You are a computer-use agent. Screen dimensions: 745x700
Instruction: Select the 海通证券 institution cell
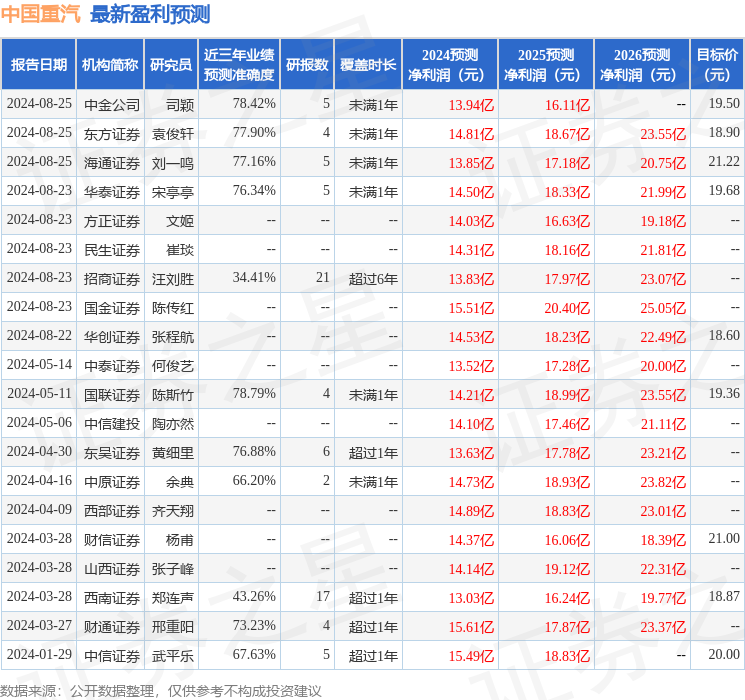click(112, 163)
